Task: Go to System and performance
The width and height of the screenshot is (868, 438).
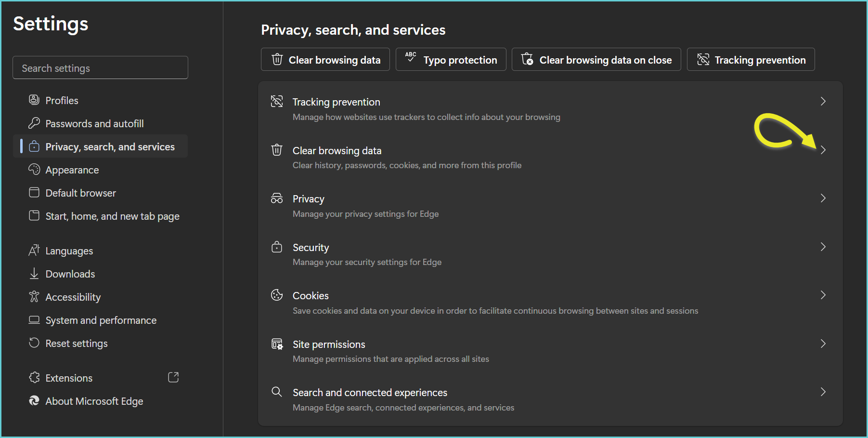Action: (x=100, y=319)
